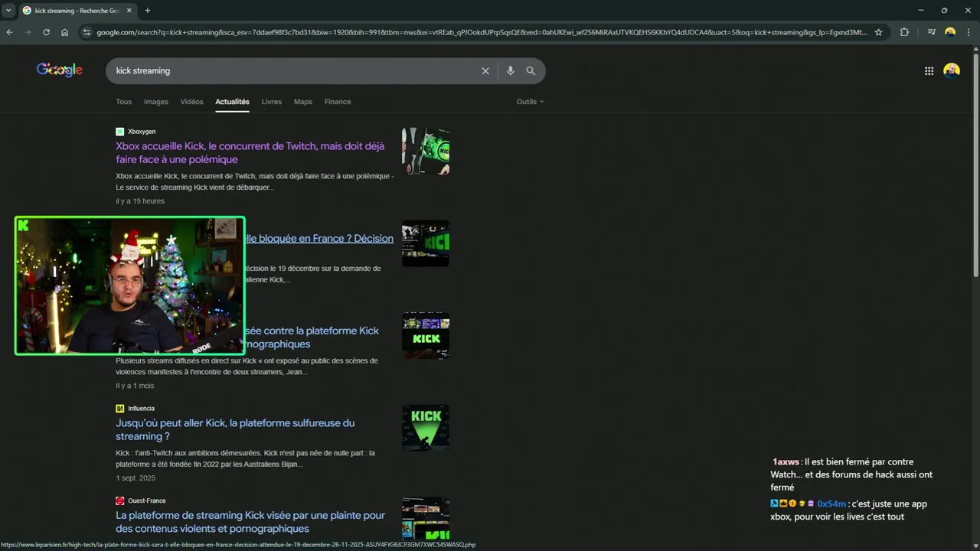Open the Le Parisien article thumbnail
Viewport: 980px width, 551px height.
(426, 243)
